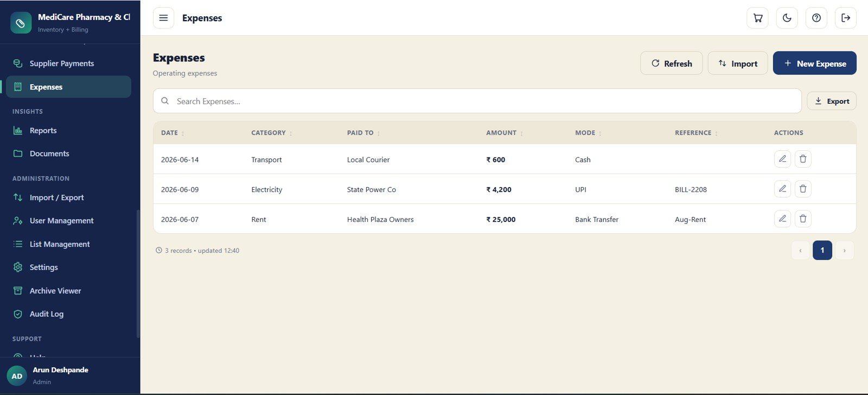The height and width of the screenshot is (395, 868).
Task: Delete the Rent expense row
Action: coord(803,219)
